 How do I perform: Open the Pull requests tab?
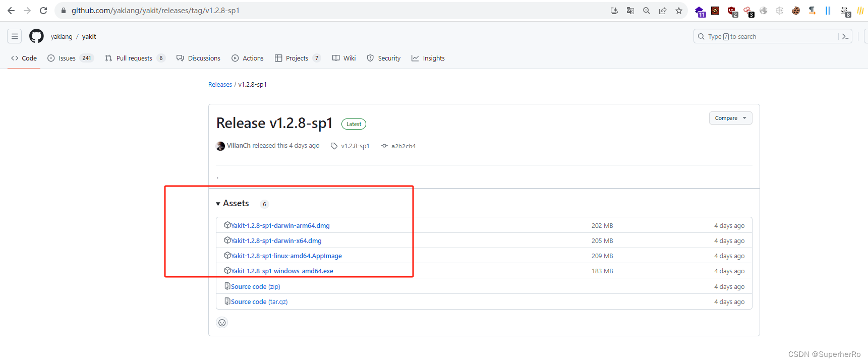[135, 58]
